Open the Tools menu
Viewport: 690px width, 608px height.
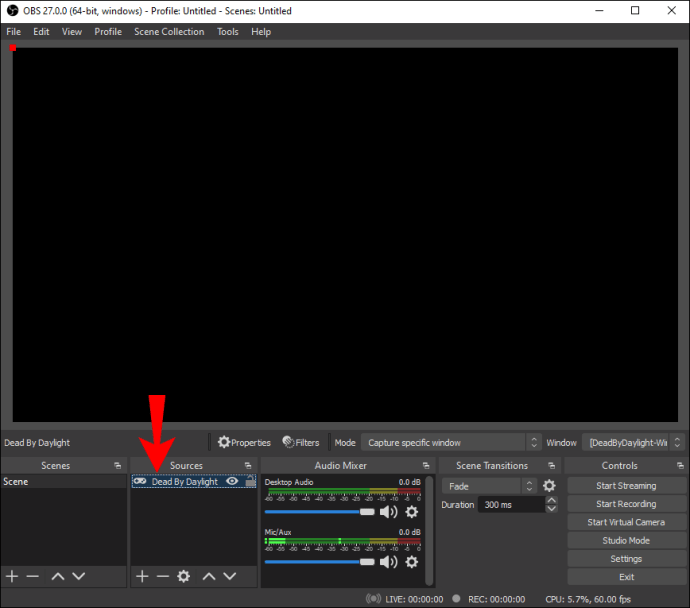click(228, 32)
